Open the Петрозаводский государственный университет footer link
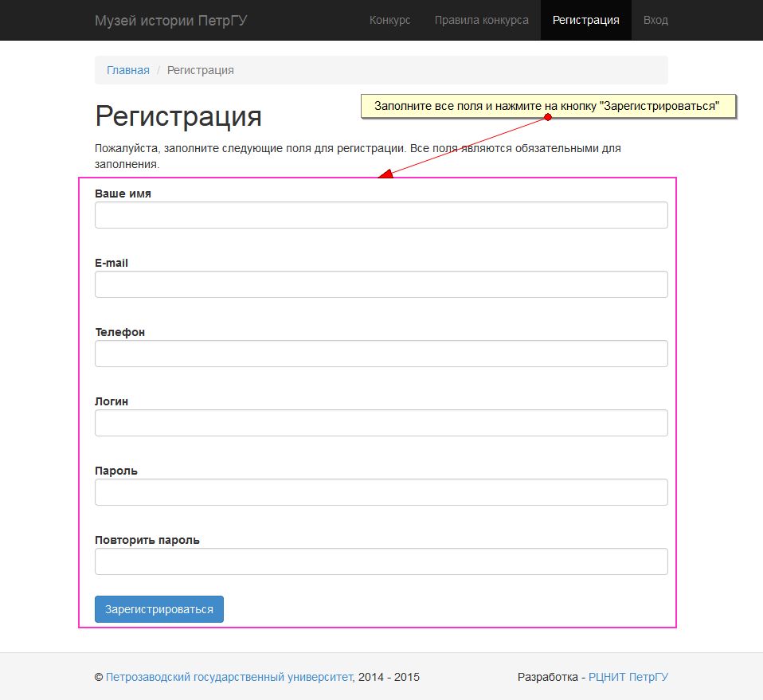Screen dimensions: 763x700 click(229, 677)
